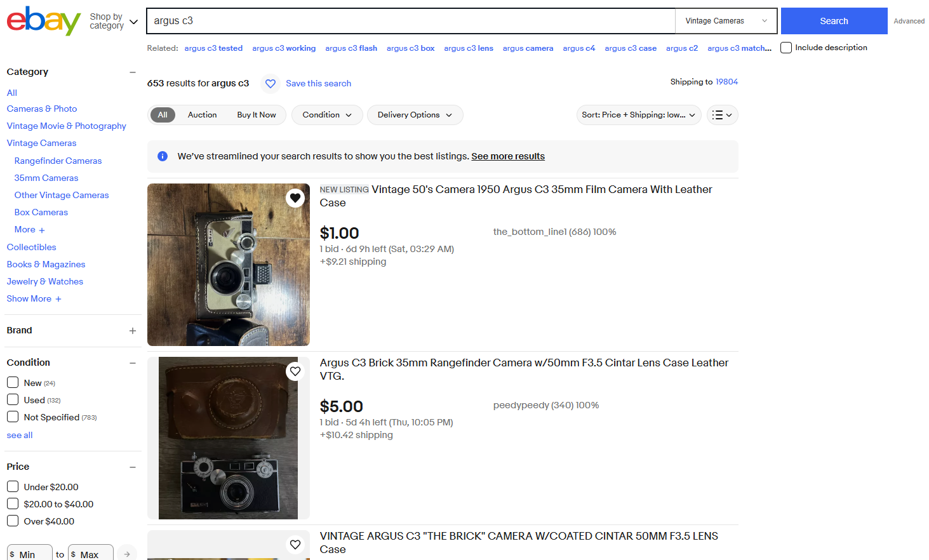This screenshot has height=560, width=929.
Task: Change shipping zip code 19804
Action: tap(726, 82)
